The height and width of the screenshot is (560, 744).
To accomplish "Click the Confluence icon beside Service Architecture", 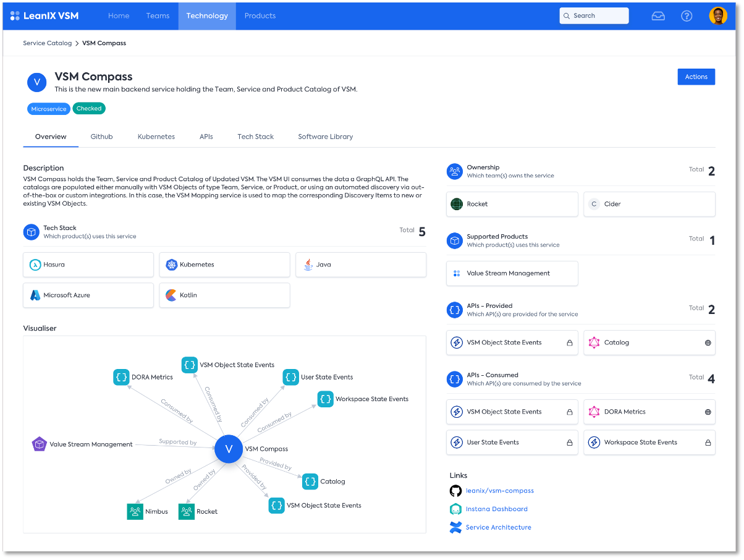I will click(456, 528).
